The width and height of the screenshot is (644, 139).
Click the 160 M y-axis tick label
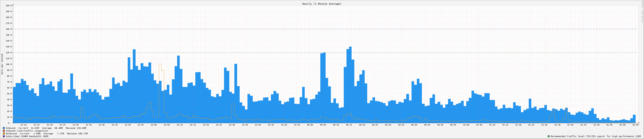[x=9, y=29]
